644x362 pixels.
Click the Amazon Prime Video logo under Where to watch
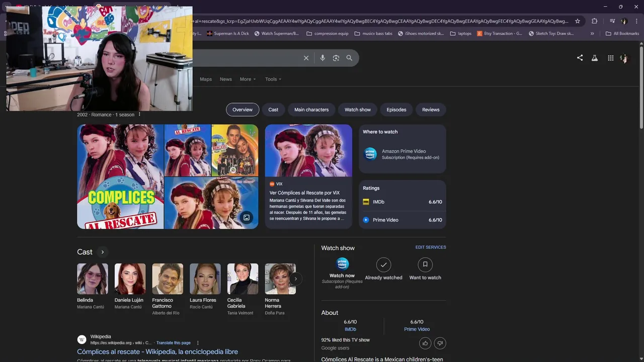(370, 154)
